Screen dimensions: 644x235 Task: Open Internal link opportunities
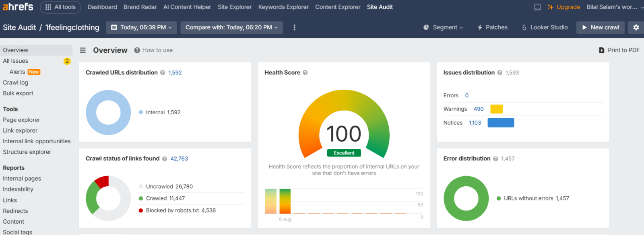click(37, 141)
